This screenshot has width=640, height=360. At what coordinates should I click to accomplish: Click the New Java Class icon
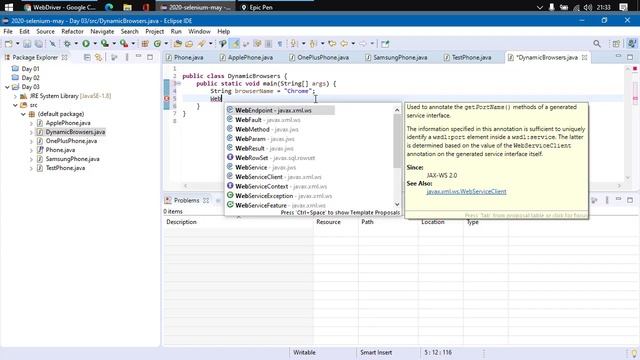click(x=158, y=44)
